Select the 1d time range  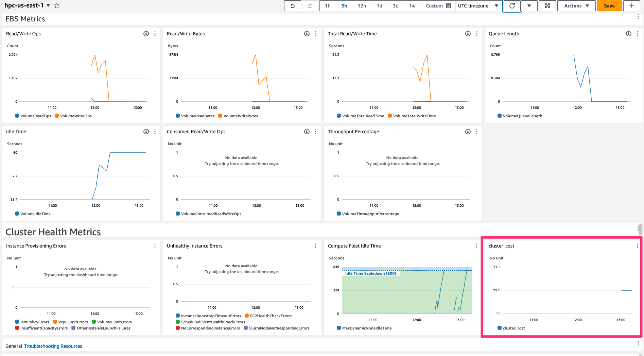[380, 6]
